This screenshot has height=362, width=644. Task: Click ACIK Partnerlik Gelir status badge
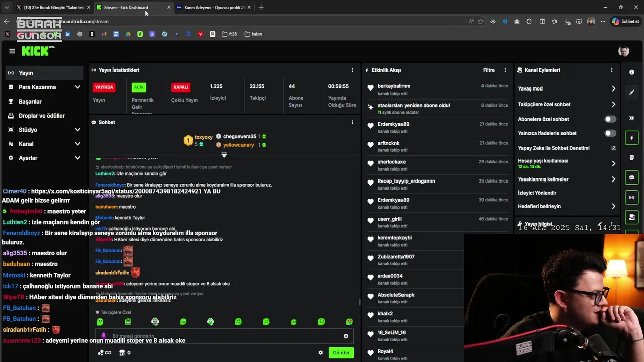139,87
